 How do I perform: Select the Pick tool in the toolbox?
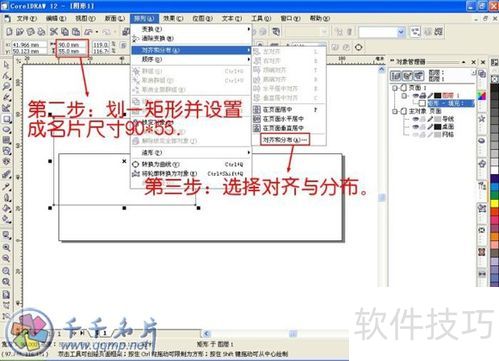click(x=6, y=64)
